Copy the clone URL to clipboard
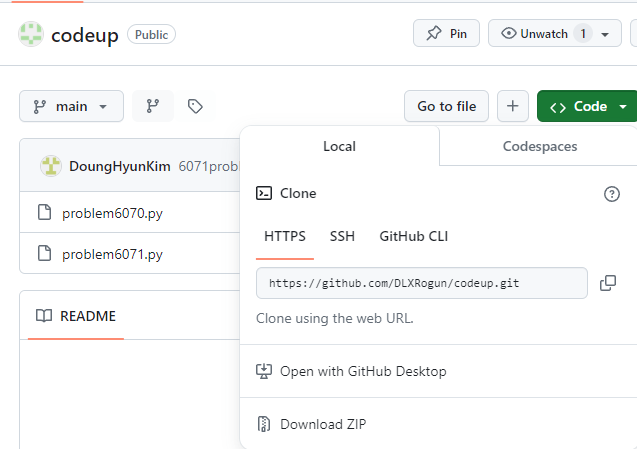637x449 pixels. 608,283
